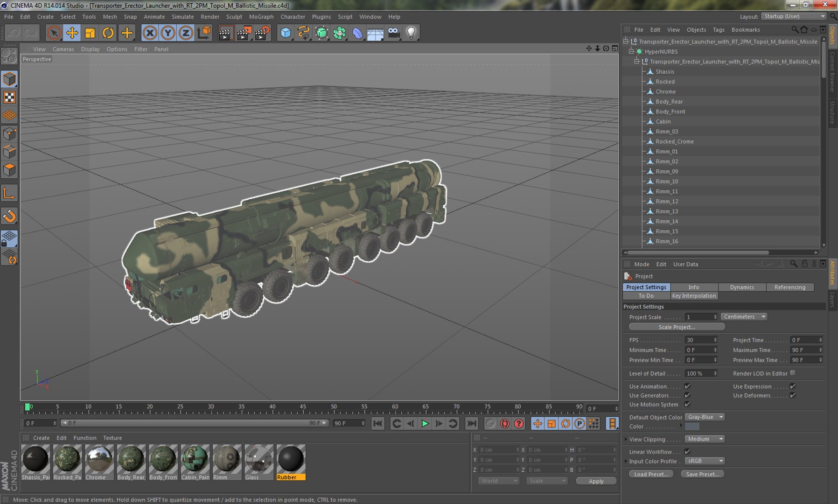Screen dimensions: 838x504
Task: Select the Scale tool in the top toolbar
Action: pos(90,33)
